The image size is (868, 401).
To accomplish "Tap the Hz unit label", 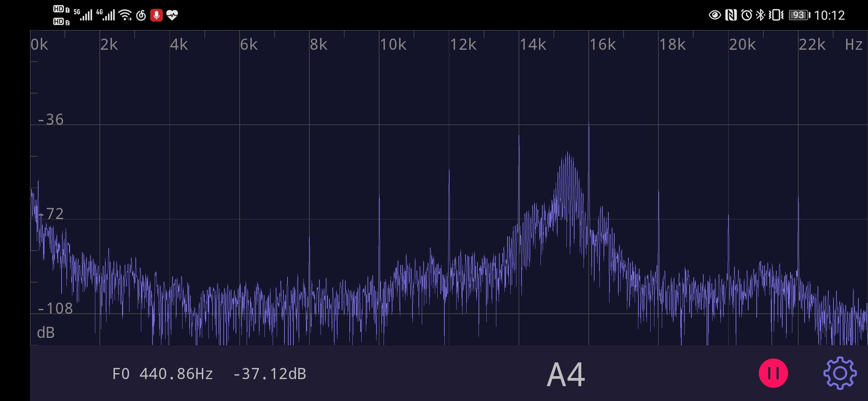I will point(854,45).
